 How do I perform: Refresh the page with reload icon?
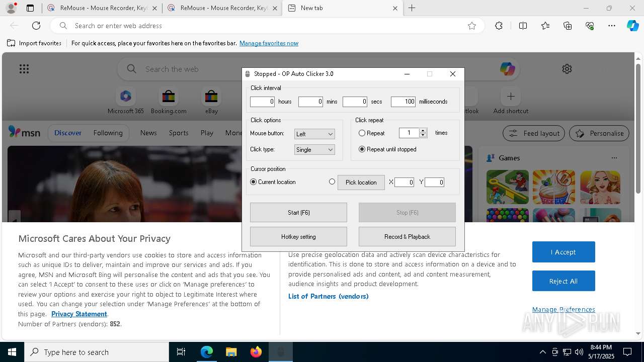point(36,26)
